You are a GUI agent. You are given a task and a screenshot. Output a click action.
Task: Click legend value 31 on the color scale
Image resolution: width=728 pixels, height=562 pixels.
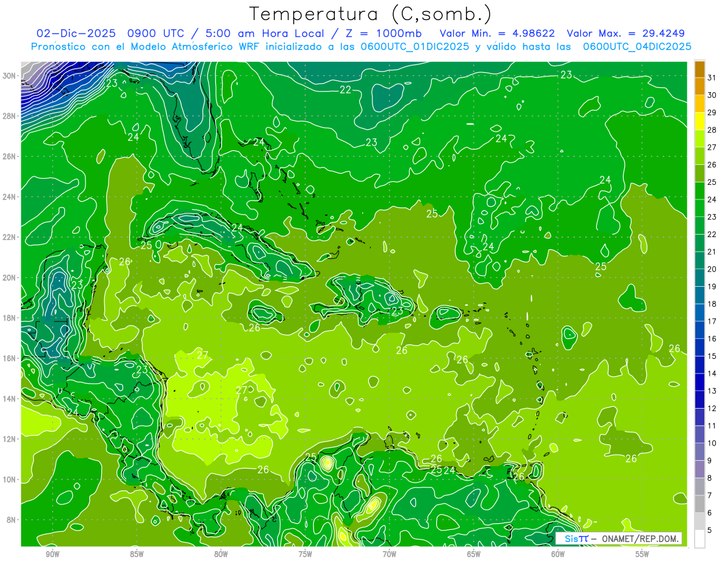pos(712,78)
